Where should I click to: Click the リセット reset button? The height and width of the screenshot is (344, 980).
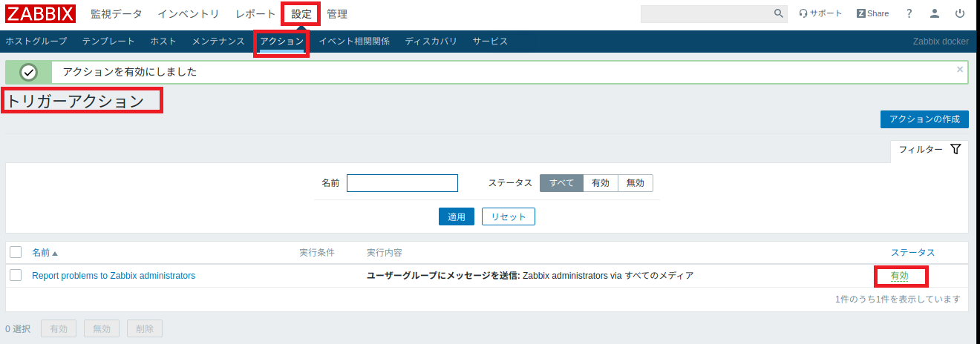pyautogui.click(x=509, y=216)
